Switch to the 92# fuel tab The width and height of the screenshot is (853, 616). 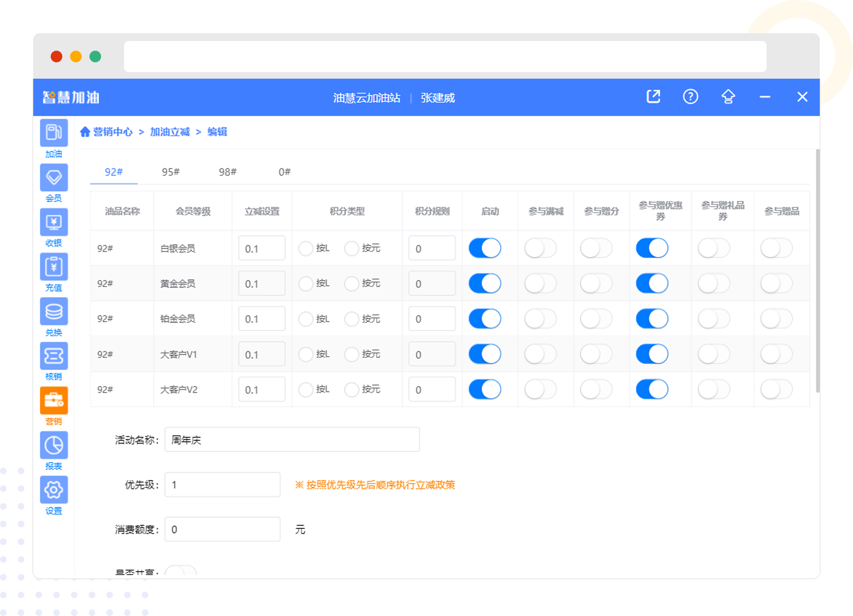tap(114, 172)
